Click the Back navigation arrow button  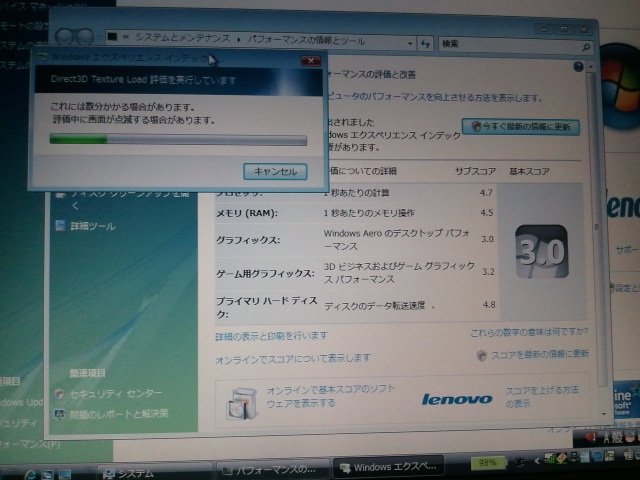click(65, 38)
